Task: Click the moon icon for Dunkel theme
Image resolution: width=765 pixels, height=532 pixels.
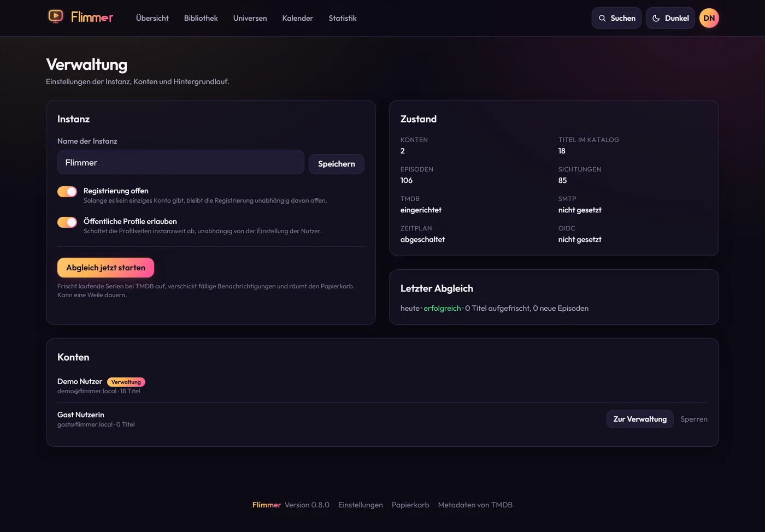Action: 656,18
